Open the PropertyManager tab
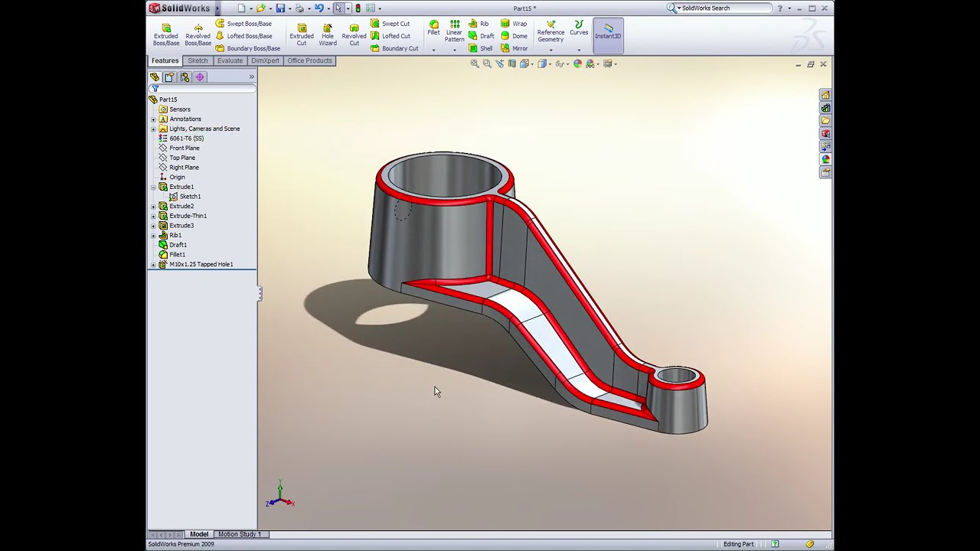The width and height of the screenshot is (980, 551). tap(170, 77)
